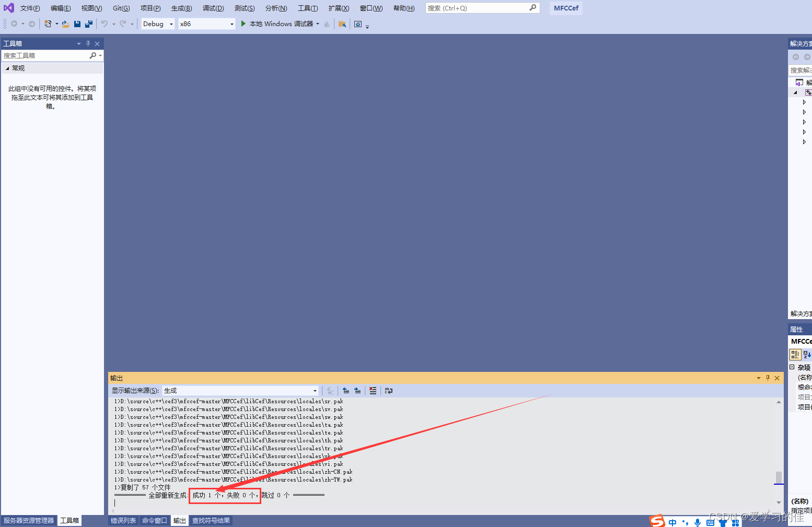Click the navigate forward toolbar arrow
The height and width of the screenshot is (527, 812).
pyautogui.click(x=32, y=24)
